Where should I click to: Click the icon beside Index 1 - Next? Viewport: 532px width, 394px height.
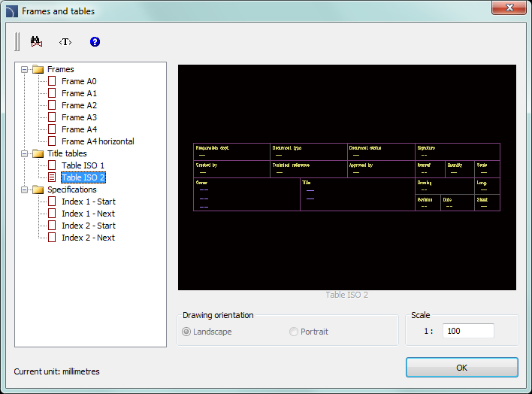point(52,214)
